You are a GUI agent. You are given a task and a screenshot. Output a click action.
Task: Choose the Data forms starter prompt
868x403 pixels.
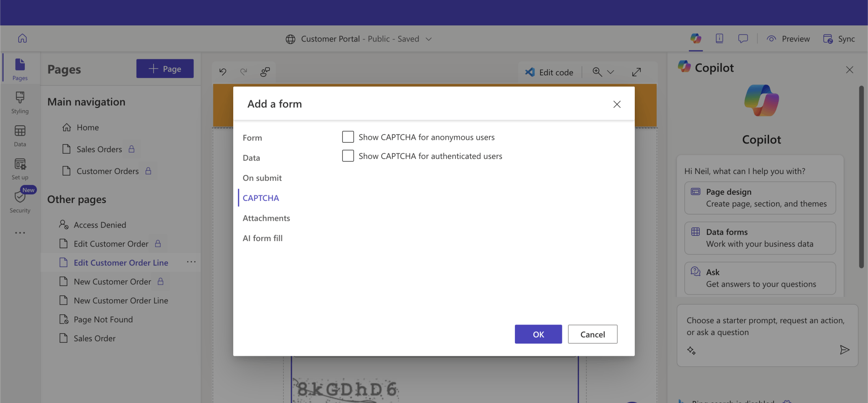760,238
